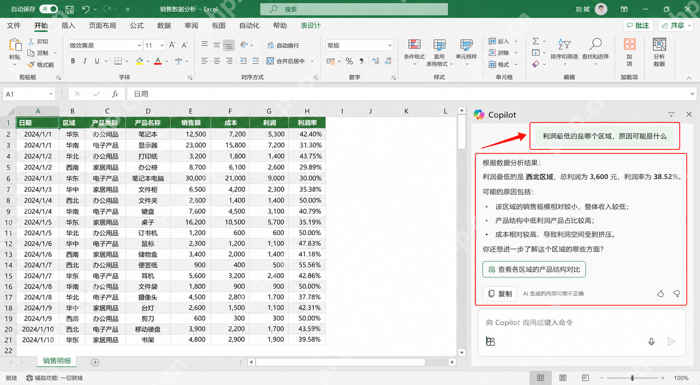Apply the red font color A
The width and height of the screenshot is (700, 385).
[x=158, y=61]
